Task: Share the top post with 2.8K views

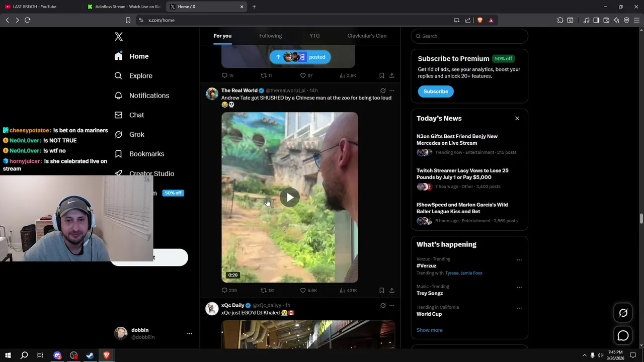Action: coord(392,75)
